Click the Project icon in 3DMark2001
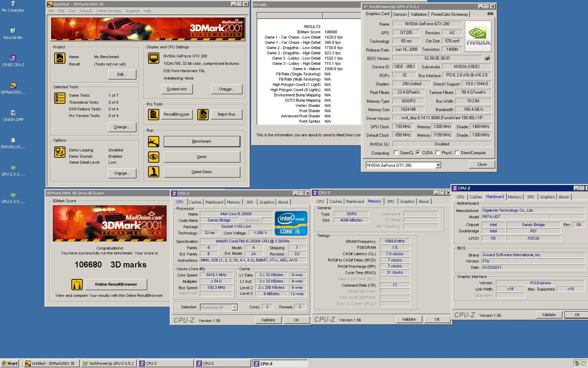 60,58
